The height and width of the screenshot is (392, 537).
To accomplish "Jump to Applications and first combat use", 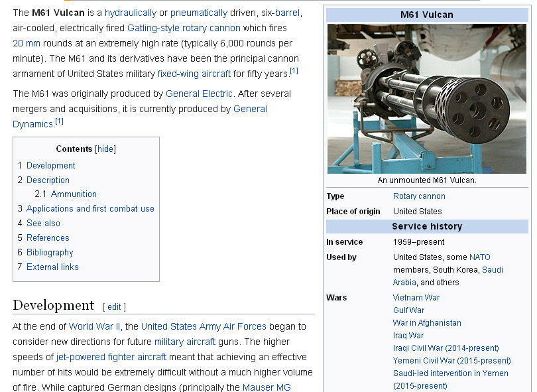I will click(90, 208).
